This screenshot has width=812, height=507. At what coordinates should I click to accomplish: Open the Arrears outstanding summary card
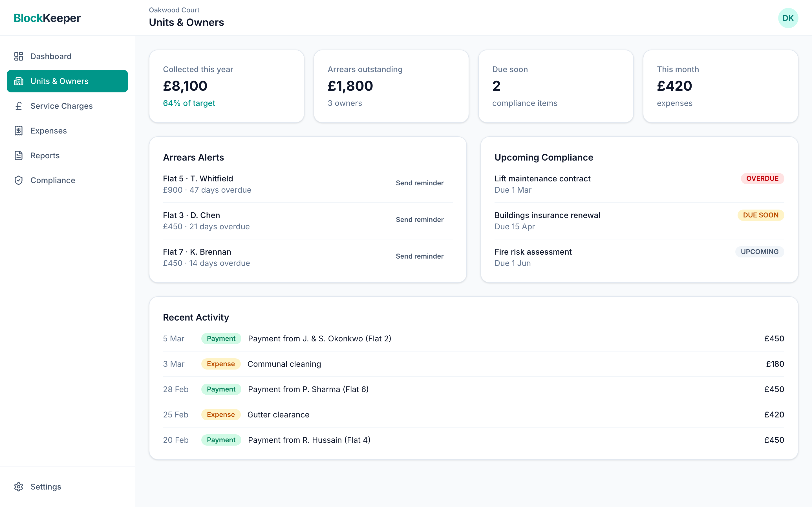[391, 86]
